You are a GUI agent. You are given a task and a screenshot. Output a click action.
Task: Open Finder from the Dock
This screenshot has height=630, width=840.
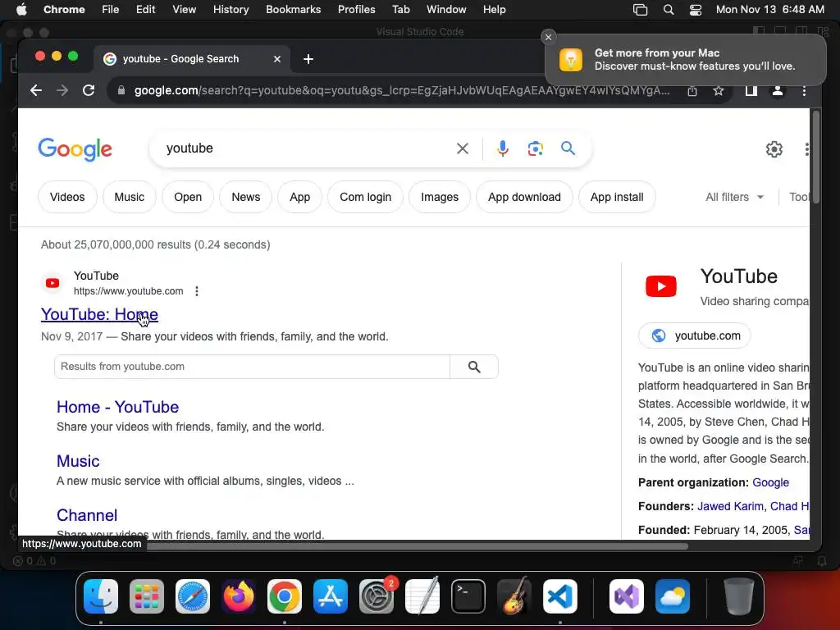click(x=101, y=596)
